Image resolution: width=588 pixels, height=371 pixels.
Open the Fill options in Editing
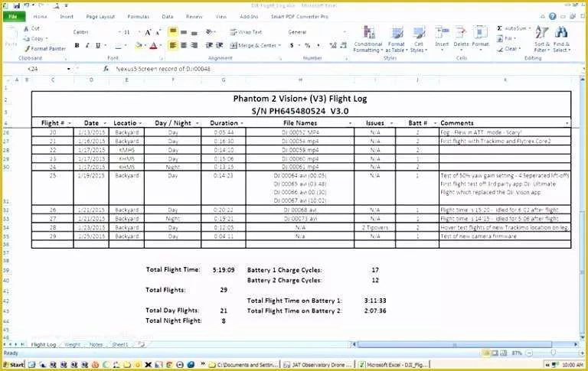click(505, 38)
